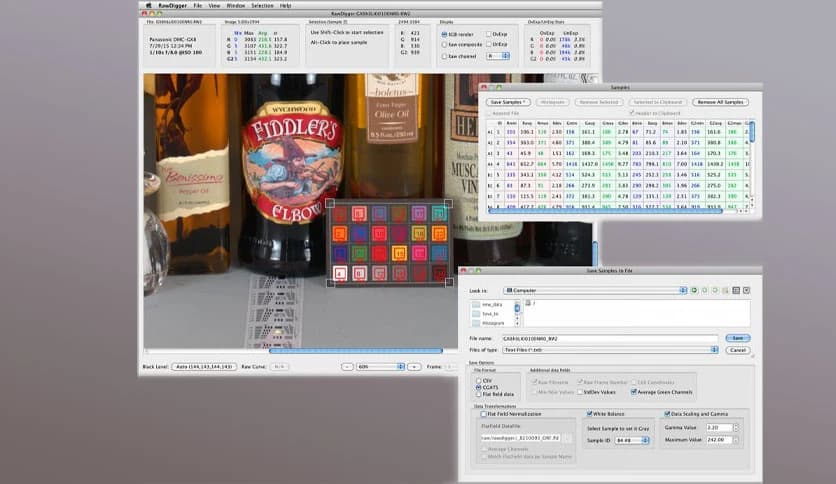Open the zoom level combo box

[x=381, y=367]
